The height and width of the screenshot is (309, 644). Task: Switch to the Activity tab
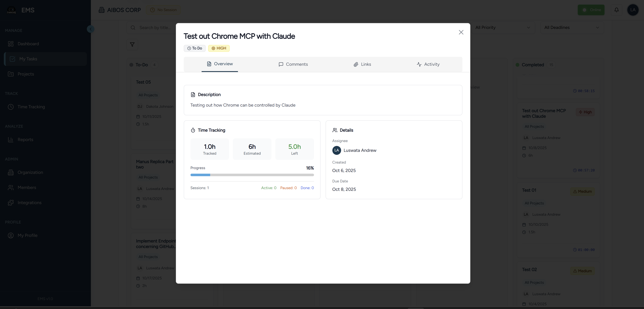point(428,64)
